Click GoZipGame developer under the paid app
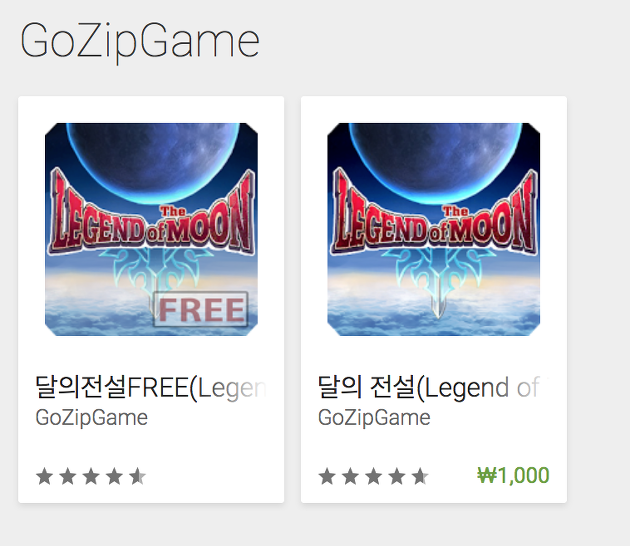 [x=374, y=417]
